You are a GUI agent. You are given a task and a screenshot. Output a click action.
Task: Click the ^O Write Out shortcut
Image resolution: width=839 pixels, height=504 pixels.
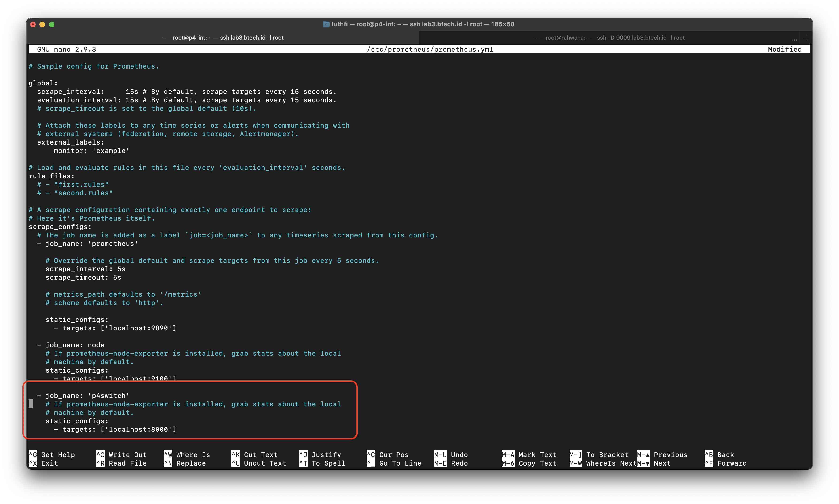122,455
